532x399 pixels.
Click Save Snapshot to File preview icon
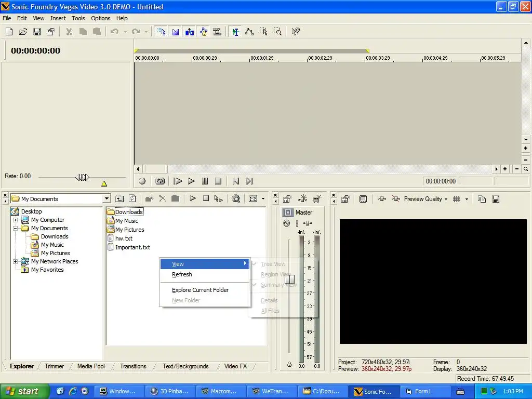(496, 199)
